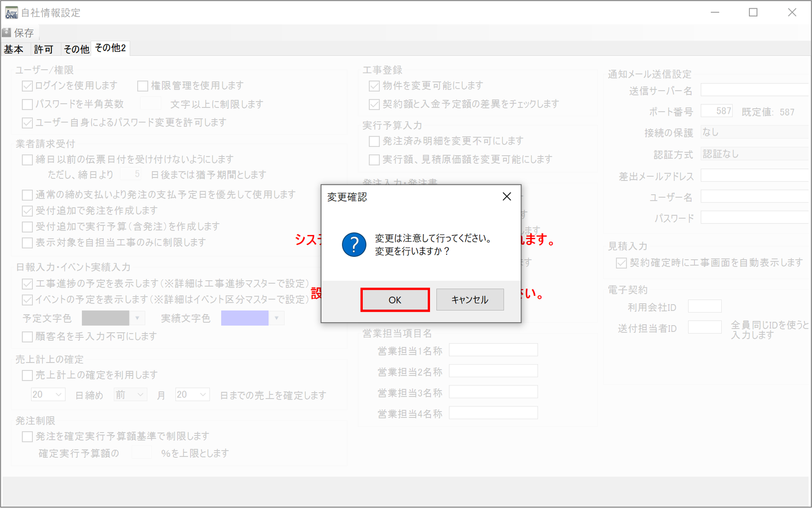The image size is (812, 508).
Task: Click the AnyONE app icon in title bar
Action: (x=11, y=12)
